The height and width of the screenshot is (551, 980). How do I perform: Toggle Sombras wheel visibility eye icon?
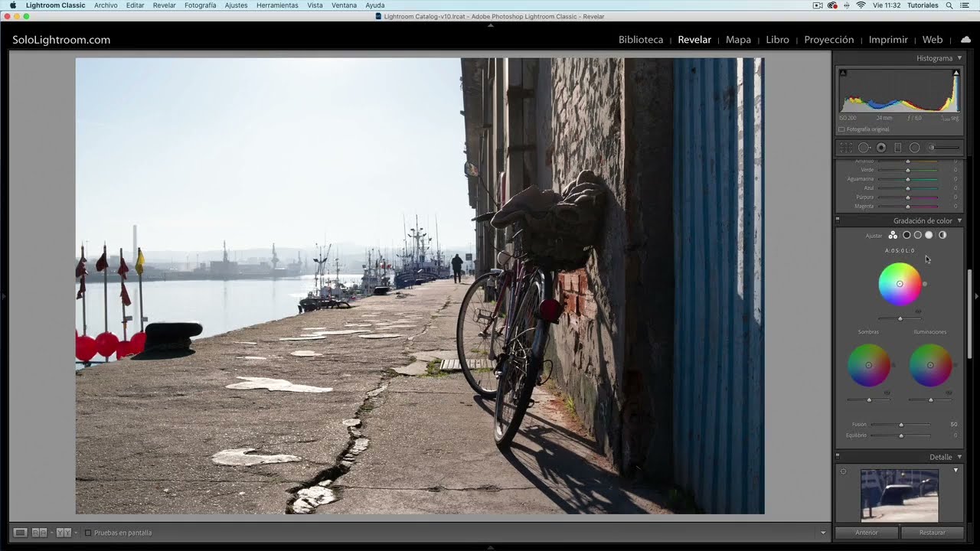click(x=887, y=393)
